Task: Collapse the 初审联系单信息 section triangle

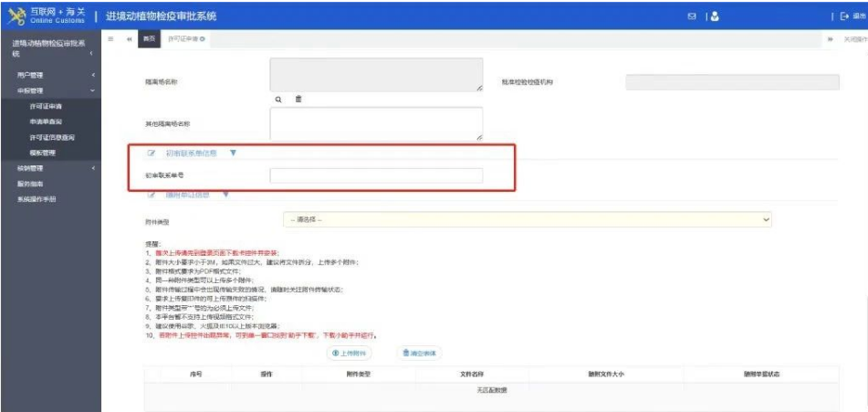Action: tap(233, 153)
